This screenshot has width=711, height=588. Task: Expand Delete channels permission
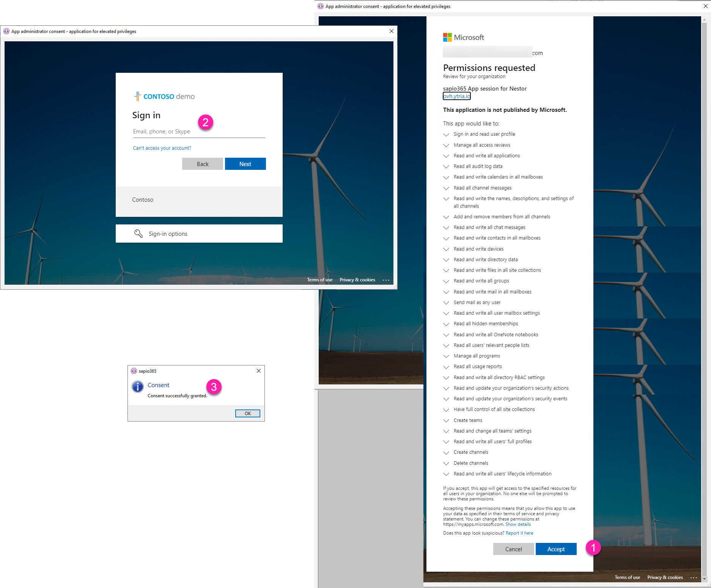click(x=446, y=463)
